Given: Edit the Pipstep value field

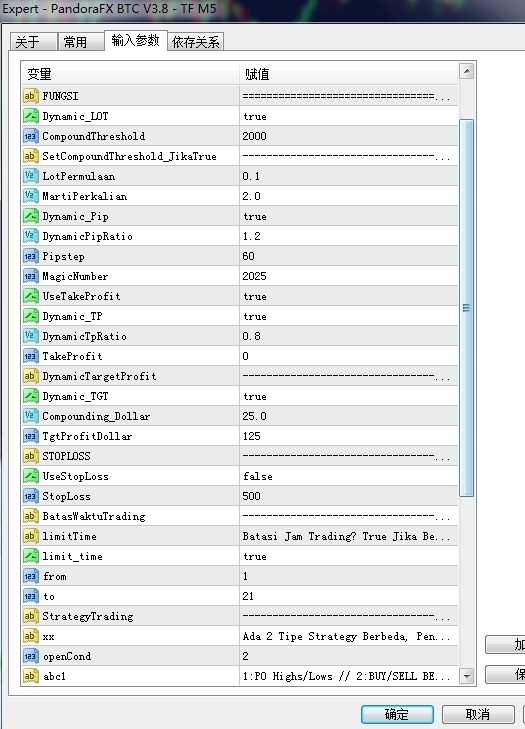Looking at the screenshot, I should click(x=349, y=256).
